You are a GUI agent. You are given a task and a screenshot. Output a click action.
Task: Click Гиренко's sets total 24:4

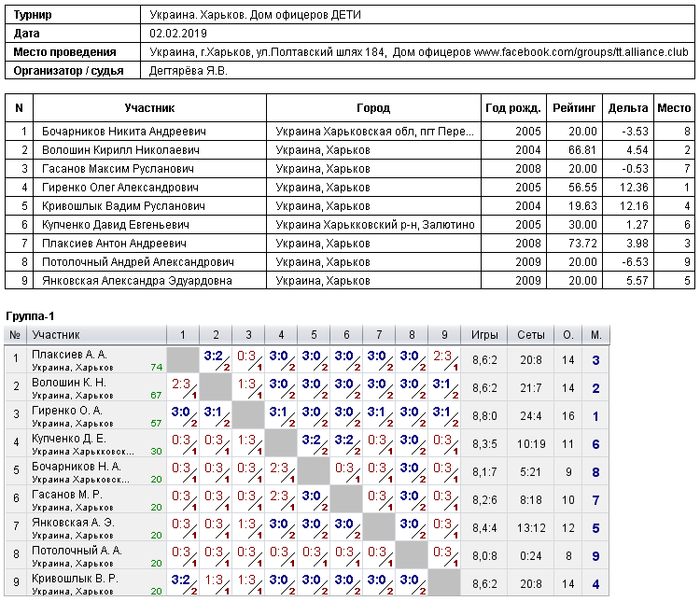[x=531, y=416]
